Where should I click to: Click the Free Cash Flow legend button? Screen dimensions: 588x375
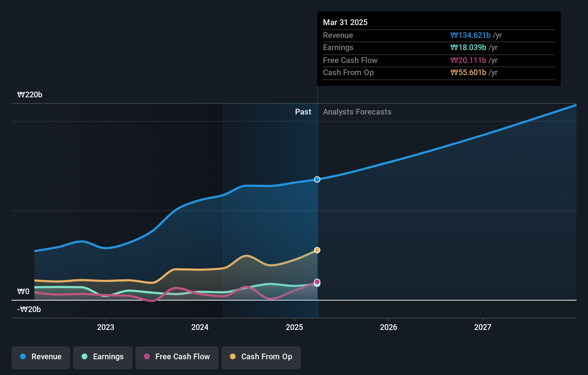click(177, 357)
